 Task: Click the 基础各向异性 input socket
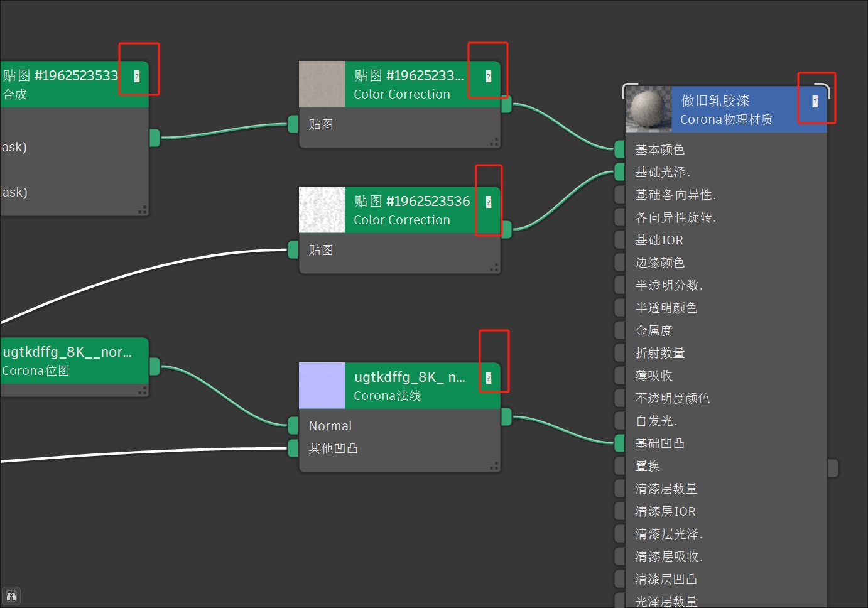[x=620, y=195]
